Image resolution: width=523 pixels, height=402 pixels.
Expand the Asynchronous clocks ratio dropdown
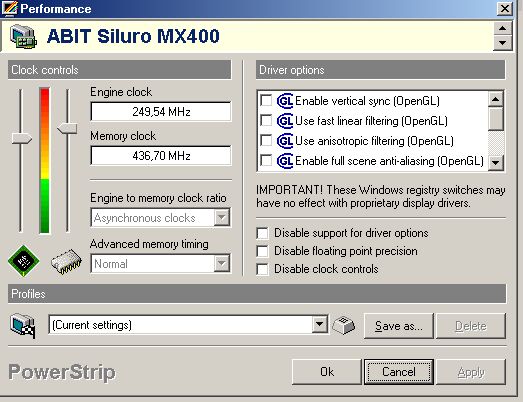point(221,218)
